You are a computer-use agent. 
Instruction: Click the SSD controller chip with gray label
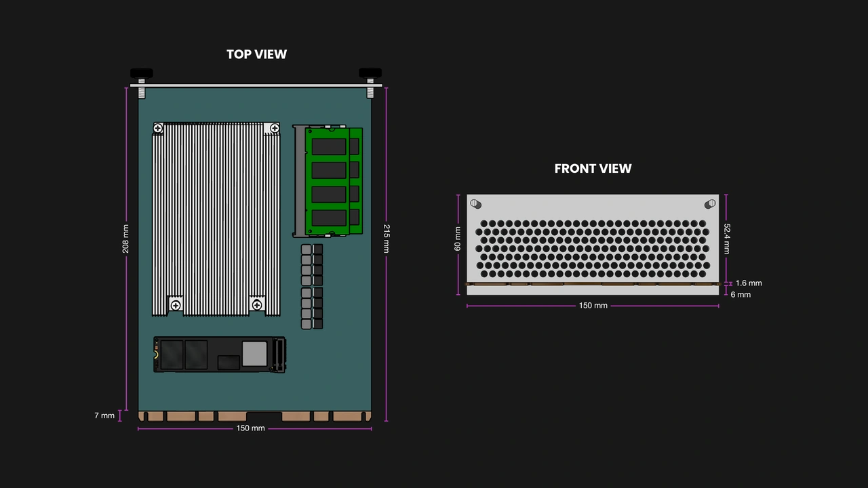(x=255, y=352)
